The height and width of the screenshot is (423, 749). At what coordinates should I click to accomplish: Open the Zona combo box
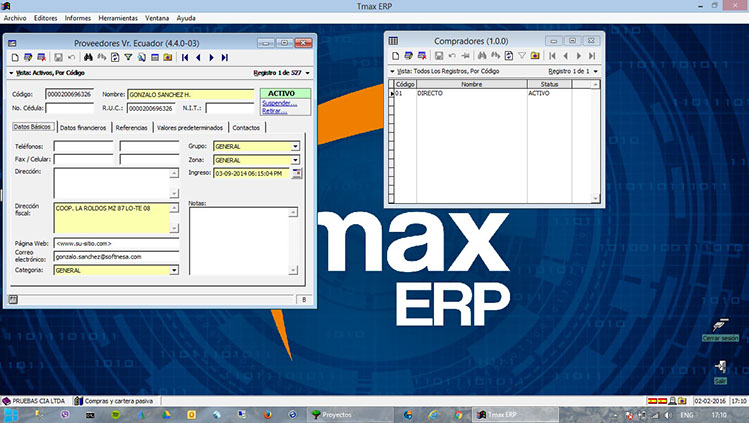click(x=295, y=160)
